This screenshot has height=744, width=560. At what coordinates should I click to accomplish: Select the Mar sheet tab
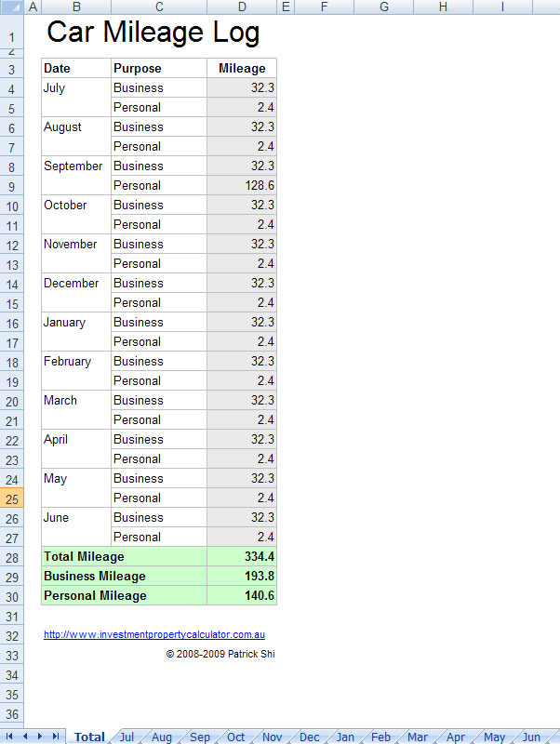(x=418, y=737)
